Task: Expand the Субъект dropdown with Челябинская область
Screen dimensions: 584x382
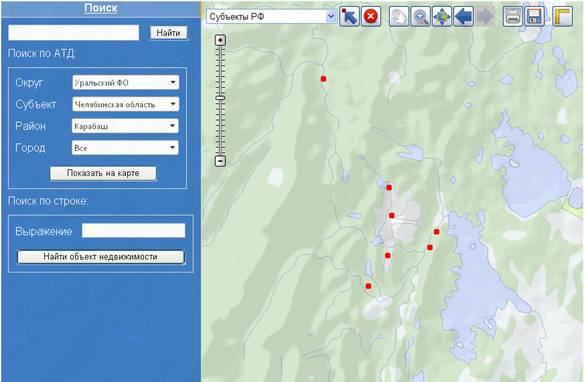Action: (x=126, y=104)
